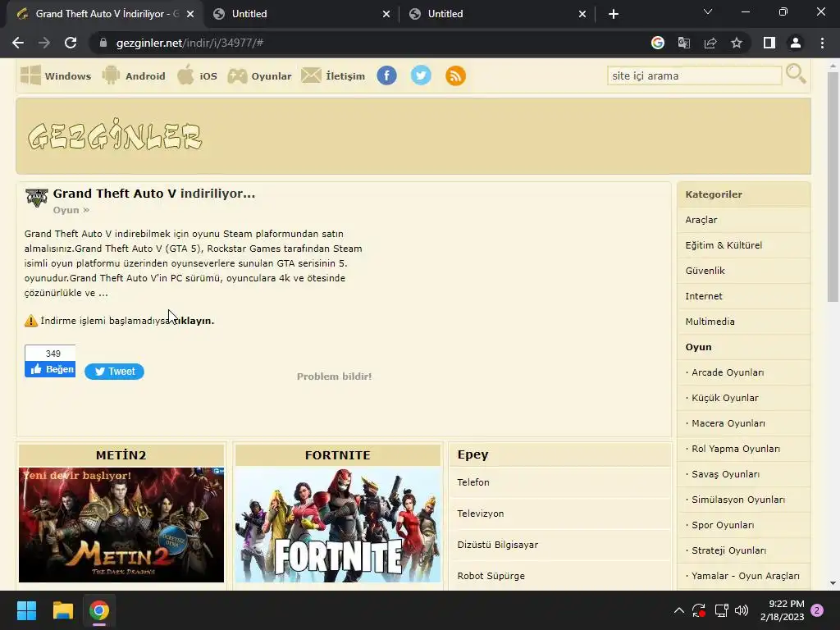Open Savaş Oyunları subcategory
The image size is (840, 630).
[743, 474]
